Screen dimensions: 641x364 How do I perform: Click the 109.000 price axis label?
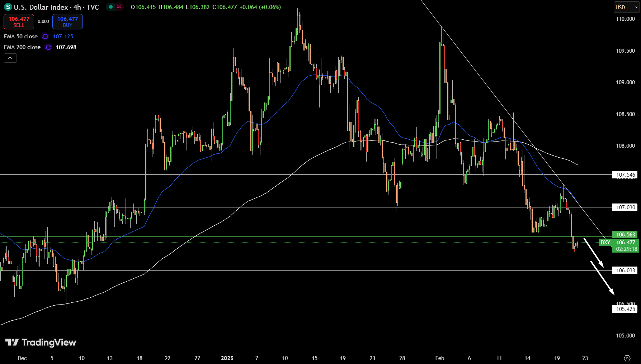(625, 82)
